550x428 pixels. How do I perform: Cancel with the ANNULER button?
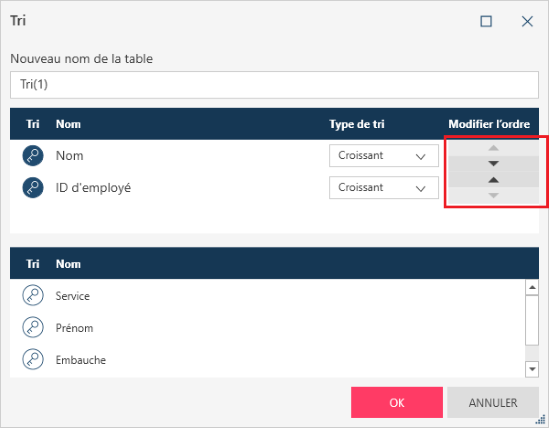[x=493, y=402]
